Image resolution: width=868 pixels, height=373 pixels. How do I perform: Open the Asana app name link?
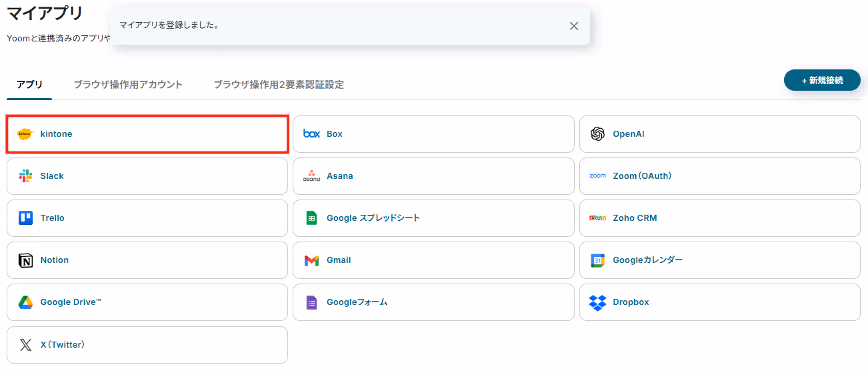click(x=340, y=176)
